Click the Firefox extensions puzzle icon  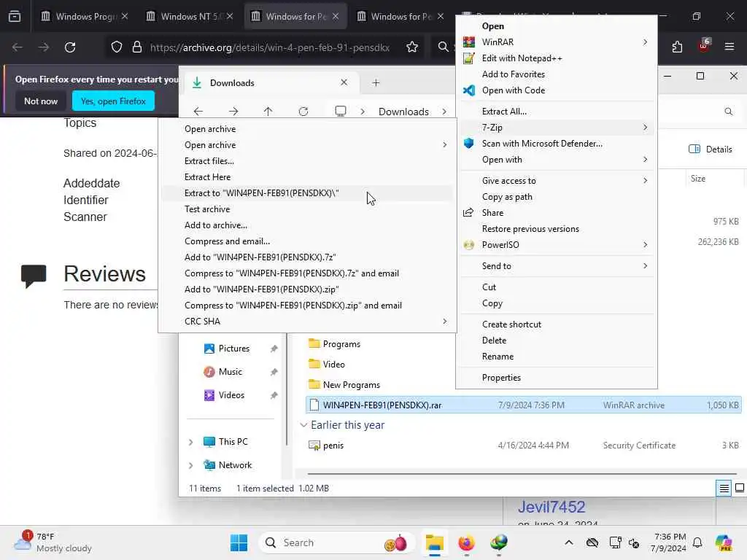click(677, 47)
